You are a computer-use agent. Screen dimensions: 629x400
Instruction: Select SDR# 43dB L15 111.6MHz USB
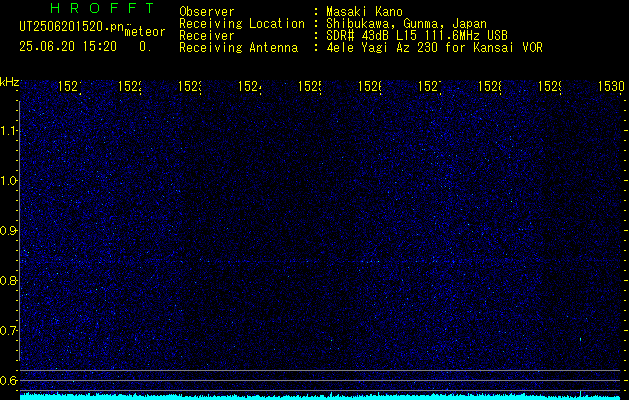coord(417,36)
